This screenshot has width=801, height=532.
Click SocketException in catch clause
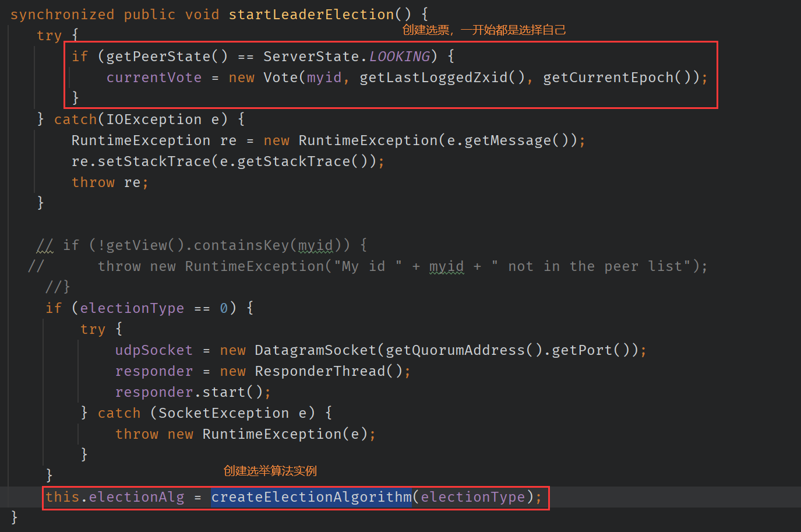coord(224,413)
